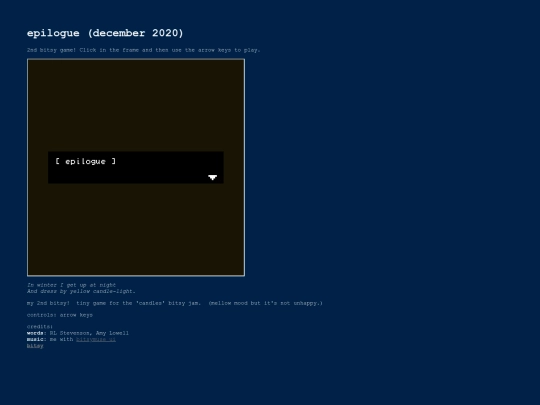Open the bitsy link under credits
The image size is (540, 405).
pyautogui.click(x=35, y=346)
